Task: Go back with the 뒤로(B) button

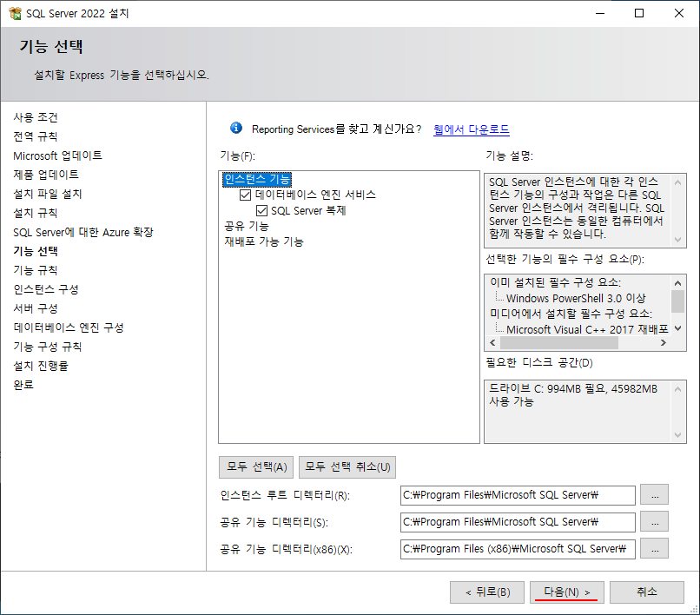Action: [487, 592]
